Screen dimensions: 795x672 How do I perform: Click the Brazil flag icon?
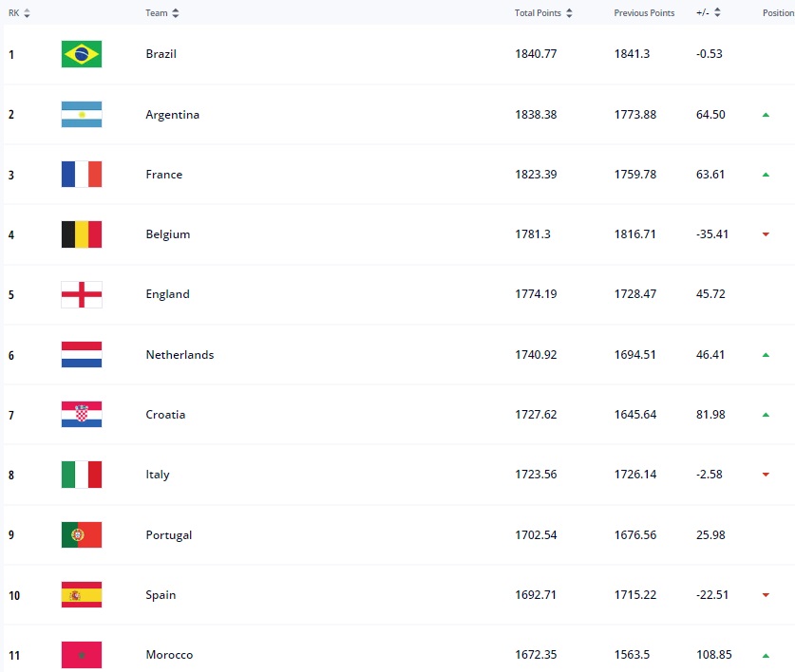tap(81, 54)
